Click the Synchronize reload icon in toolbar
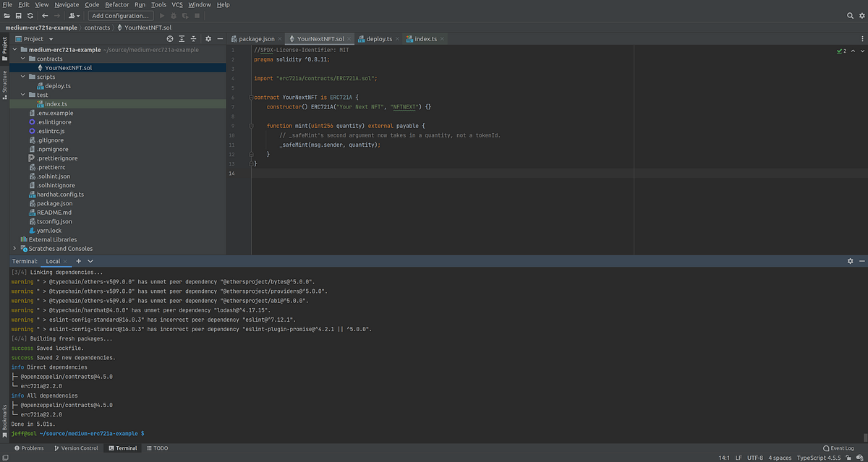 (30, 15)
